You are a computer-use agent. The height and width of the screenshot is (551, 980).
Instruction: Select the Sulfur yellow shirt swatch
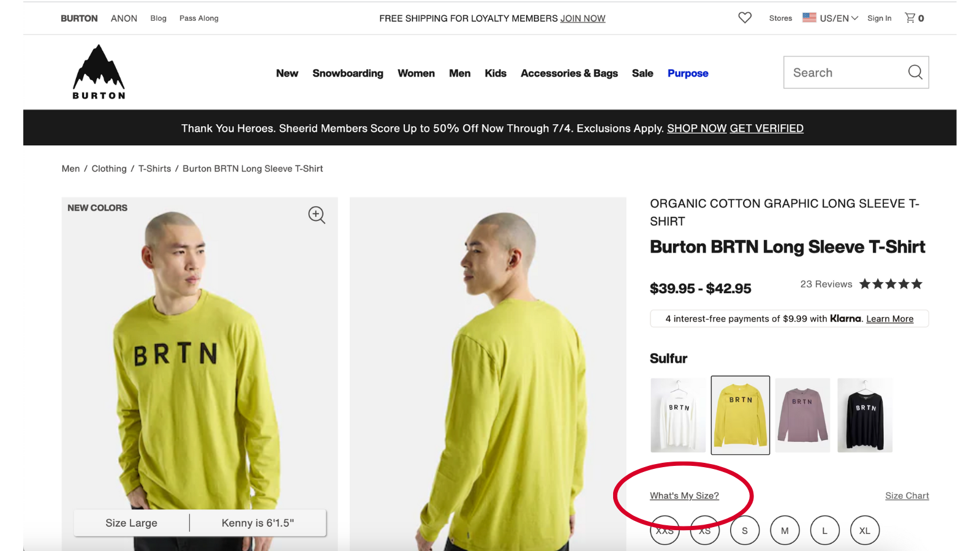(x=740, y=415)
